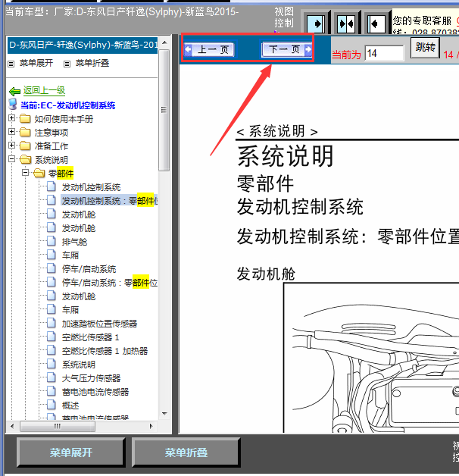Click the top 菜单折叠 menu collapse link

pos(92,63)
